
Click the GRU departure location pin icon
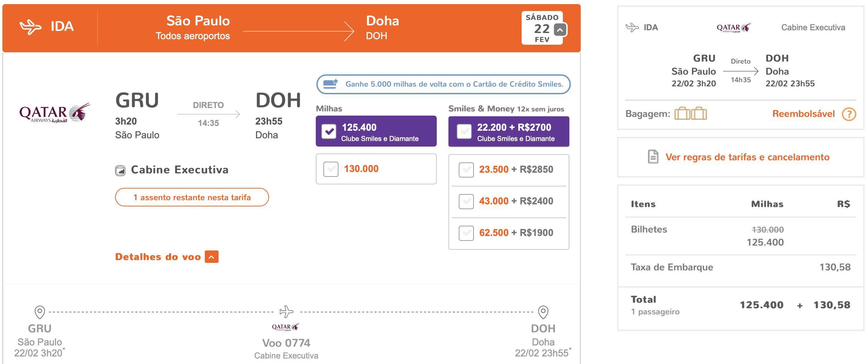[x=40, y=312]
